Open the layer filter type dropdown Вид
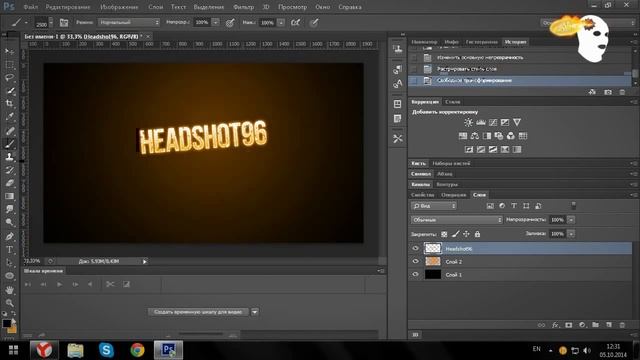Viewport: 640px width, 360px height. 433,206
